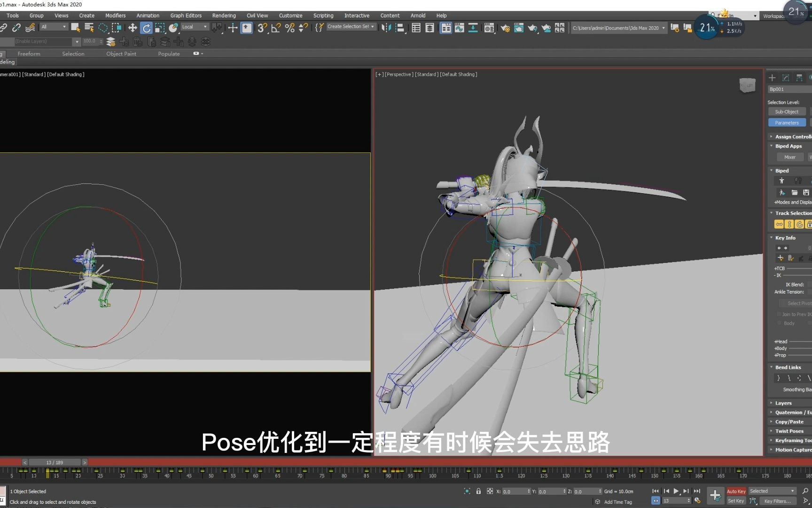Open the Rendering menu
The height and width of the screenshot is (508, 812).
tap(224, 16)
